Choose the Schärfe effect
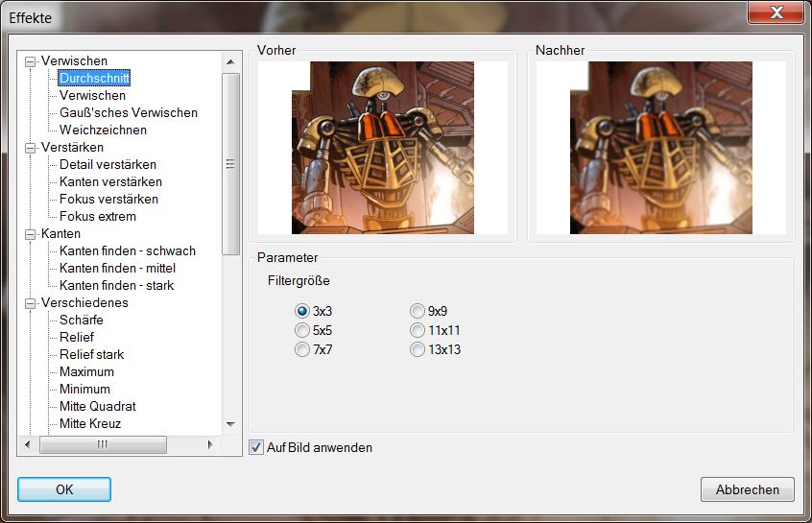This screenshot has height=523, width=812. [x=82, y=320]
